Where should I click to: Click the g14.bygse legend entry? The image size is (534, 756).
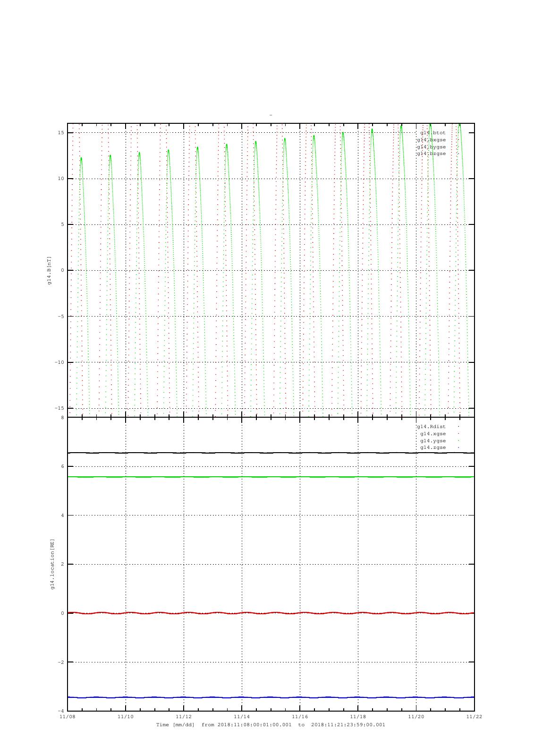(431, 147)
